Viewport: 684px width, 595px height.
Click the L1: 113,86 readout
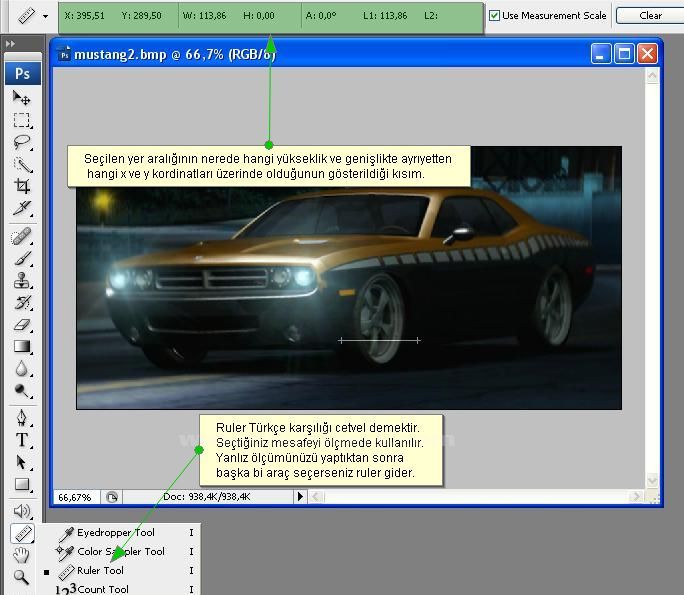coord(385,16)
